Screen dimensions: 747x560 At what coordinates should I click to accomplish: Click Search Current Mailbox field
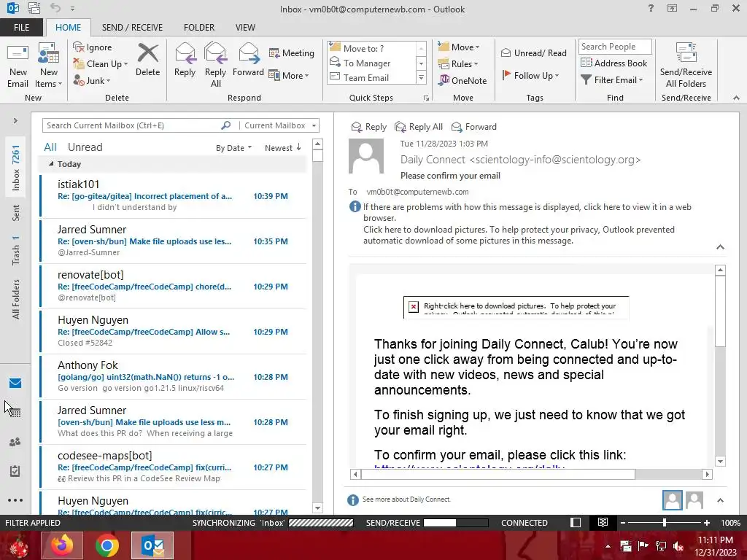(131, 125)
